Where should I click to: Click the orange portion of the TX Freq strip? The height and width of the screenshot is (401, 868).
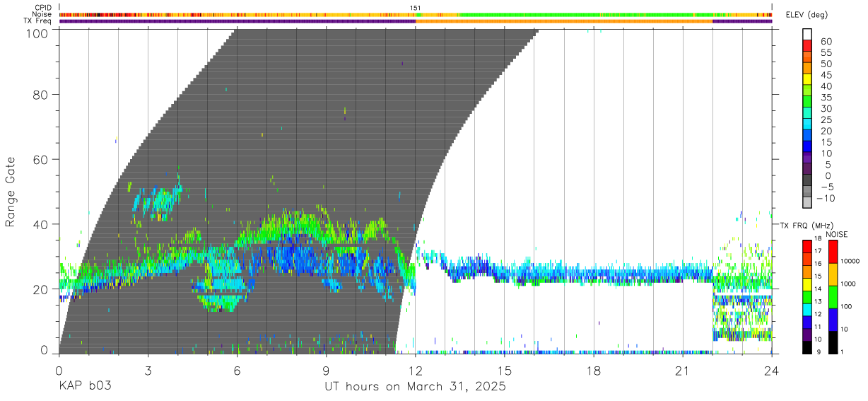point(564,21)
